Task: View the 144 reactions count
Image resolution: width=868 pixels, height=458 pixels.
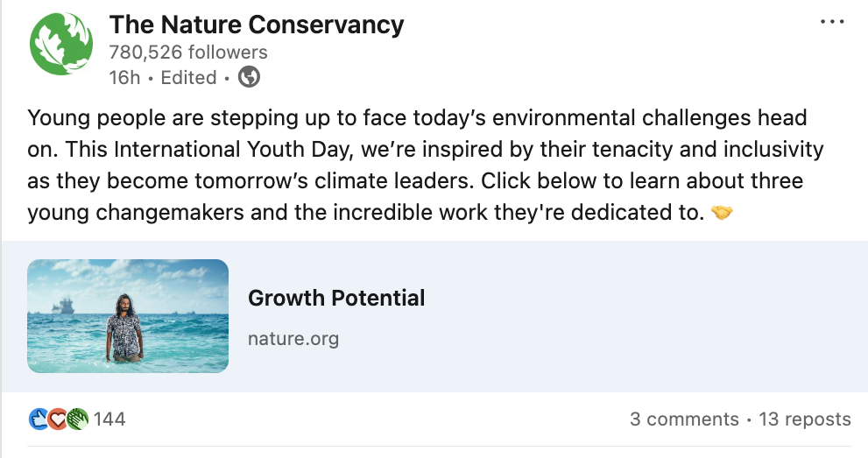Action: [109, 419]
